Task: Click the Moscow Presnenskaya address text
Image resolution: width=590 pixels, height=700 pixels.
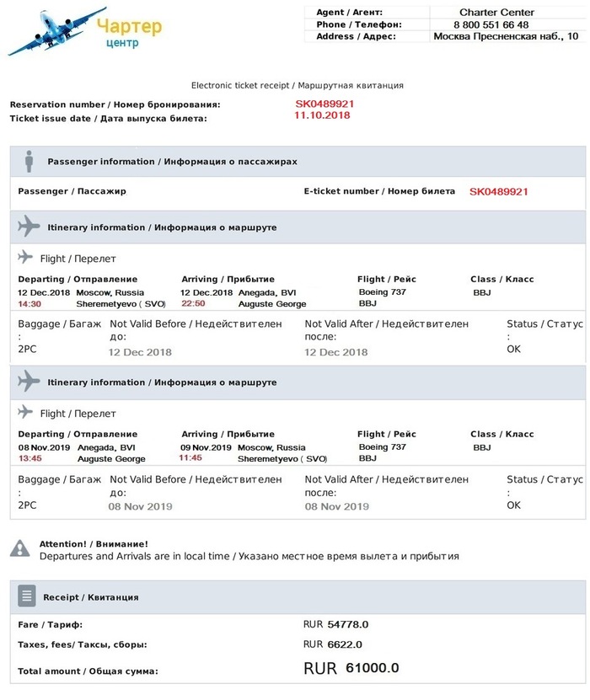Action: click(x=506, y=36)
